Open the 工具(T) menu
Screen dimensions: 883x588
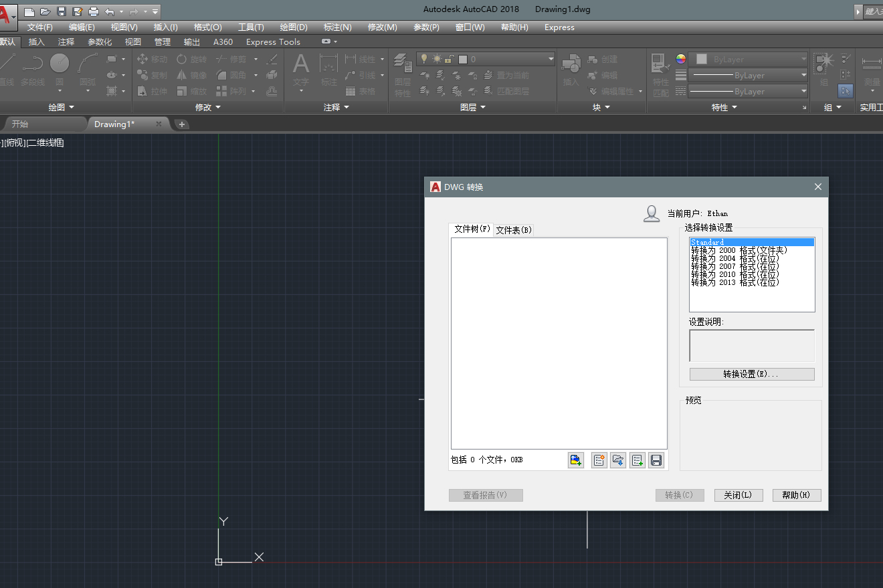tap(251, 27)
